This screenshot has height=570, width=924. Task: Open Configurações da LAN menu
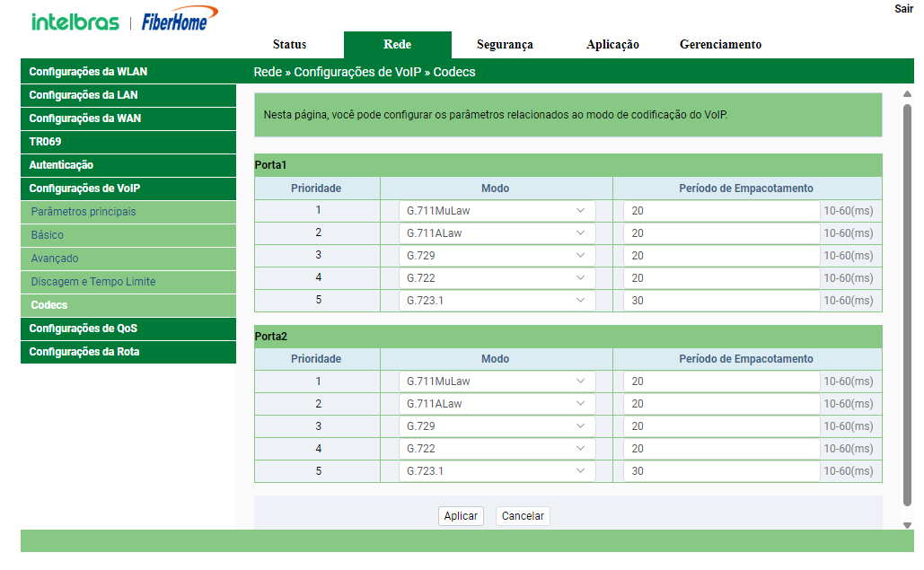click(x=128, y=95)
